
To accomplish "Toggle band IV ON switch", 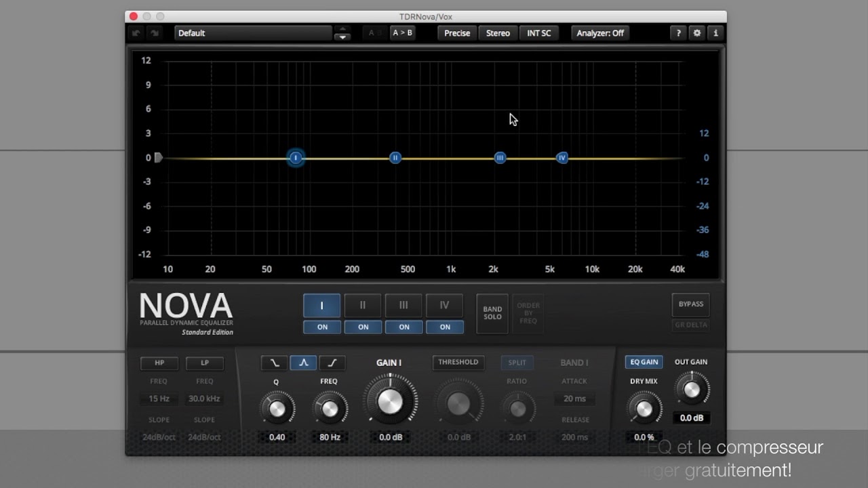I will 444,327.
